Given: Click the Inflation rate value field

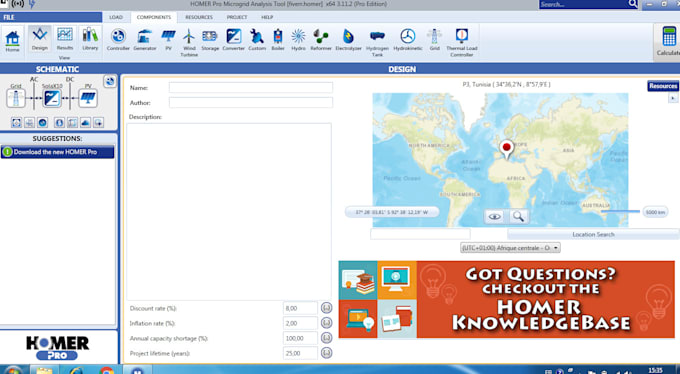Looking at the screenshot, I should coord(300,323).
